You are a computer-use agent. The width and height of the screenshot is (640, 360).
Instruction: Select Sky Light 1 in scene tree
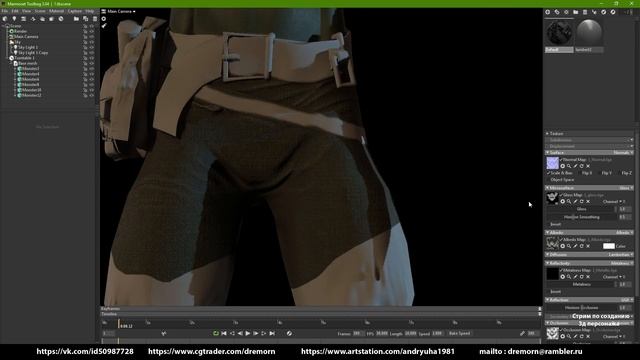coord(28,47)
